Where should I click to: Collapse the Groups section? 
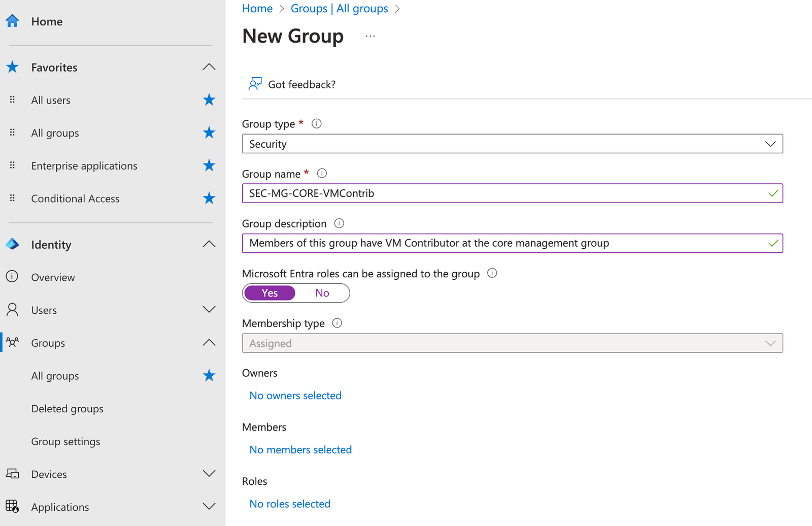point(209,343)
